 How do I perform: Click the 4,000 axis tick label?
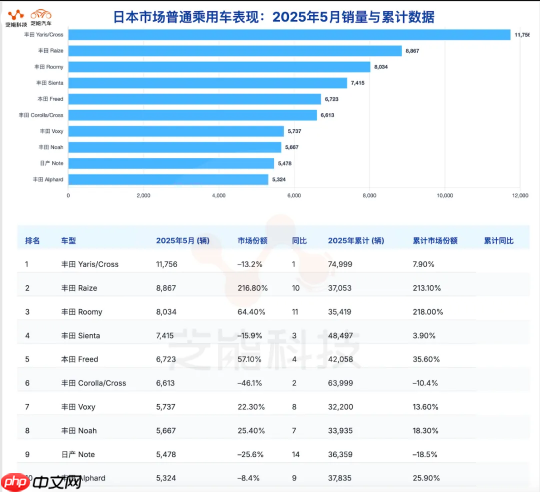tap(219, 196)
